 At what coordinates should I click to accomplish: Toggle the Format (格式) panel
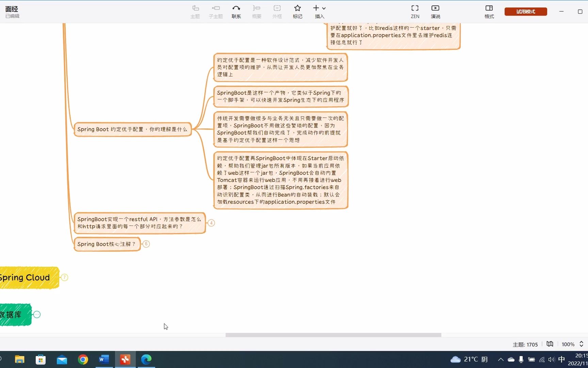(489, 12)
